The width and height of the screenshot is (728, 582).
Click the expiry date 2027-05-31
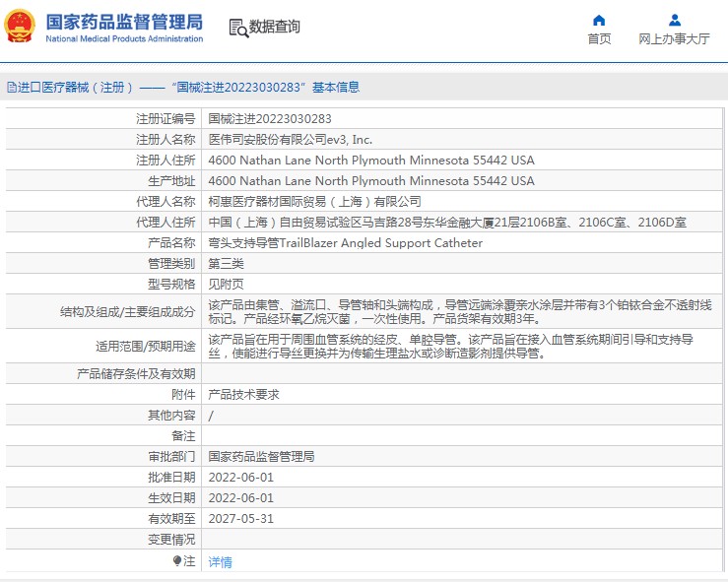pos(241,518)
